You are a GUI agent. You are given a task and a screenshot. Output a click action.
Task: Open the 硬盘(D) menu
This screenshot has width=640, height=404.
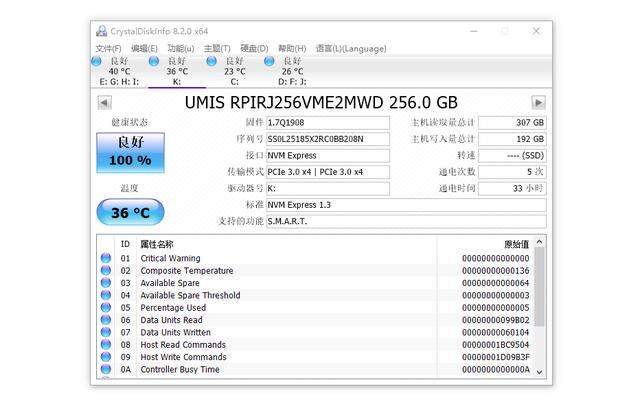pyautogui.click(x=254, y=49)
